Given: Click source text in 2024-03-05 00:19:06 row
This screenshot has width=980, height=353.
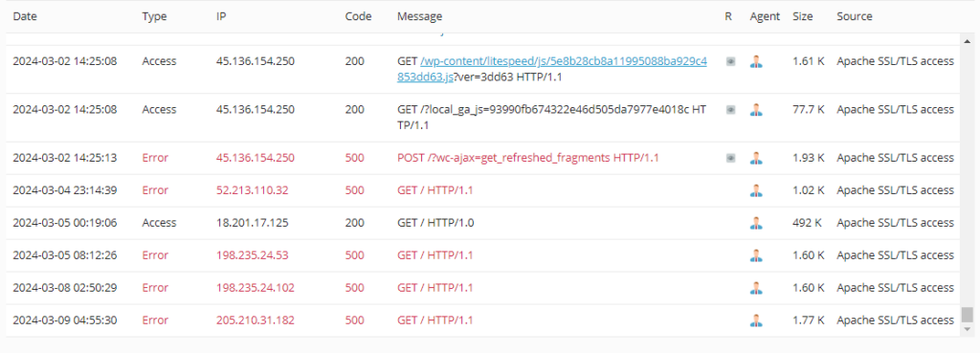Looking at the screenshot, I should click(x=896, y=223).
